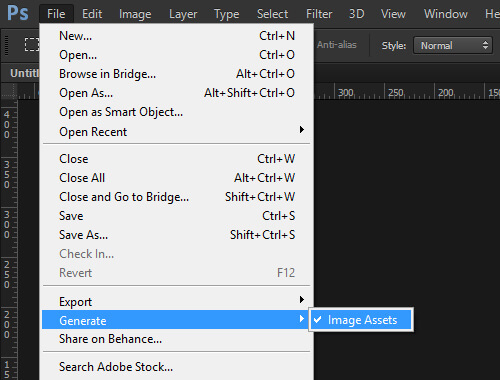
Task: Open the Window menu
Action: 446,14
